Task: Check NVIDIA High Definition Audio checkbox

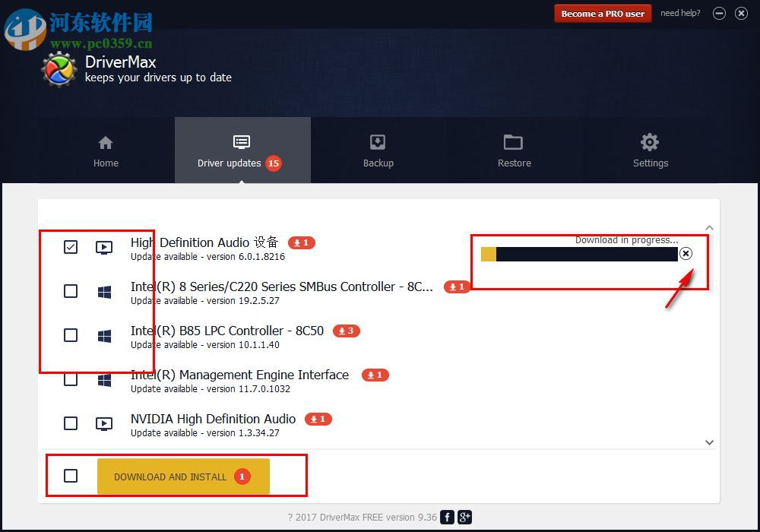Action: (x=71, y=423)
